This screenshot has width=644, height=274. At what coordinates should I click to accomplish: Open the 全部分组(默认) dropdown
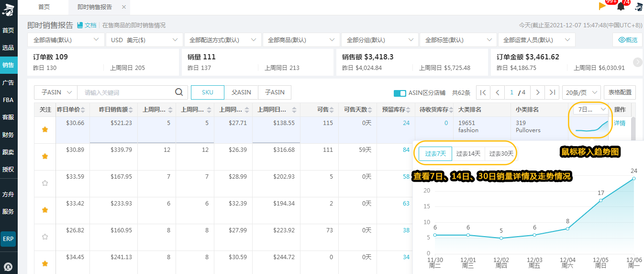click(380, 40)
